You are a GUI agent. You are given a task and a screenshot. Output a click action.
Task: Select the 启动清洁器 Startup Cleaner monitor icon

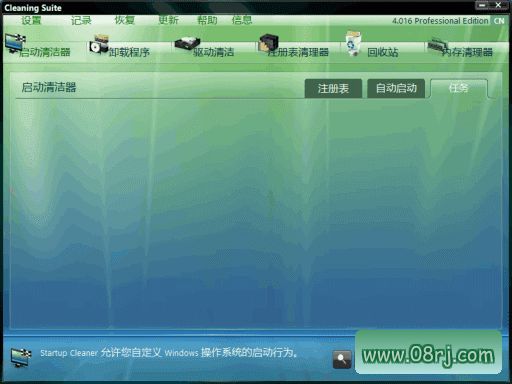pyautogui.click(x=15, y=43)
